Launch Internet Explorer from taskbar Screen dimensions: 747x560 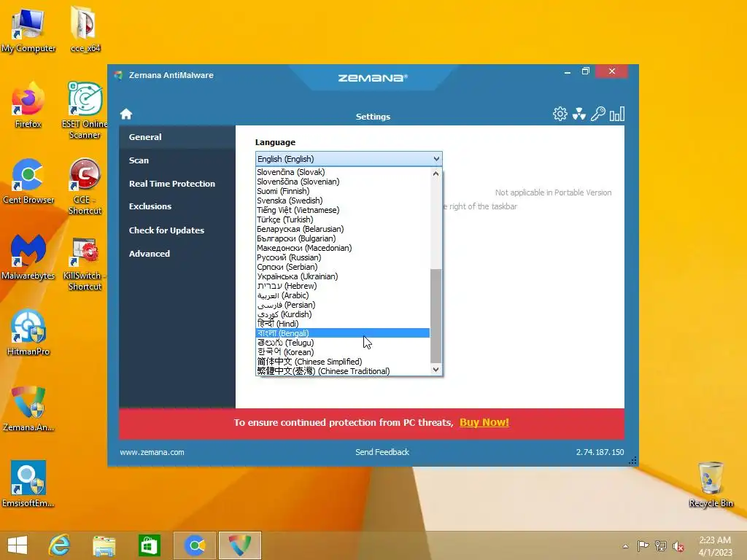(x=60, y=545)
